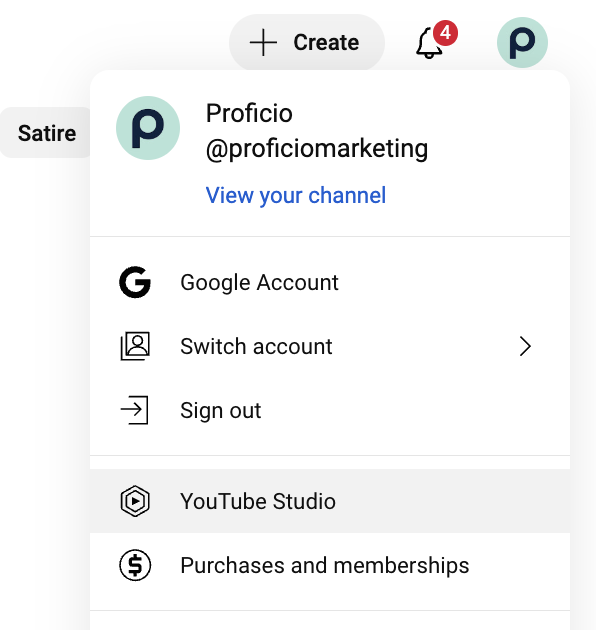Click the Switch account people icon
Image resolution: width=596 pixels, height=630 pixels.
tap(135, 346)
